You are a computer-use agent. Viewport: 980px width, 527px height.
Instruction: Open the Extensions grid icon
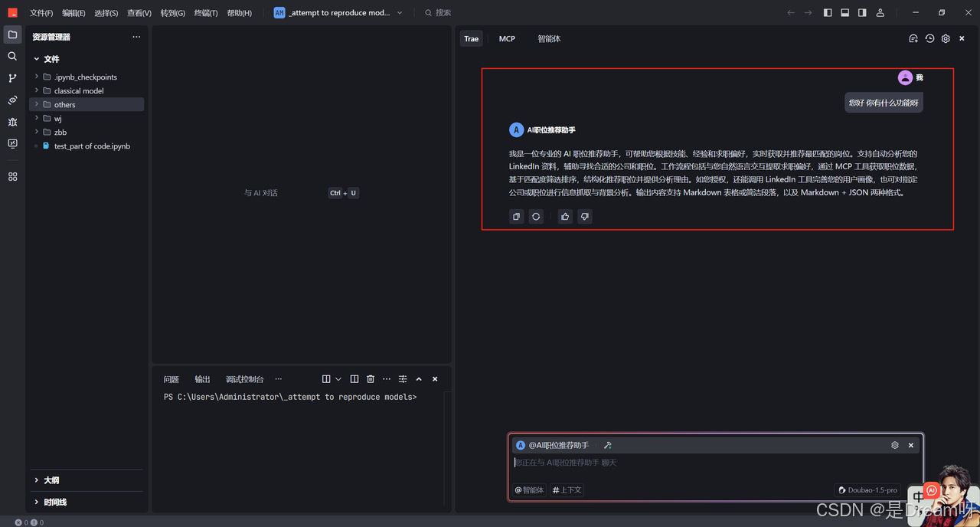[x=12, y=176]
